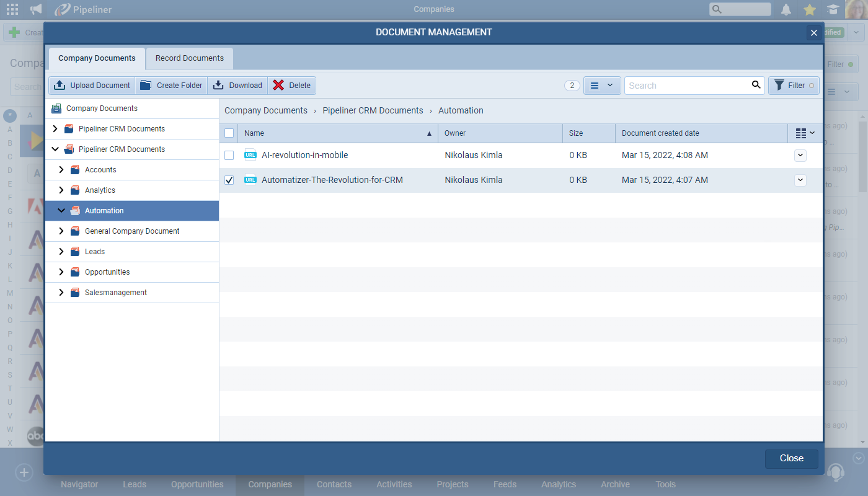The width and height of the screenshot is (868, 496).
Task: Click the red Delete icon
Action: coord(279,86)
